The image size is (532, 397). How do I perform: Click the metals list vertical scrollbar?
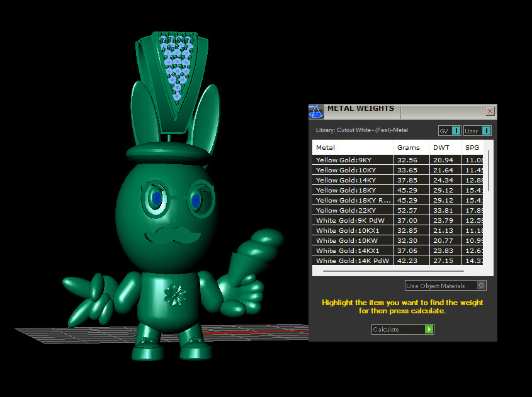pyautogui.click(x=489, y=171)
